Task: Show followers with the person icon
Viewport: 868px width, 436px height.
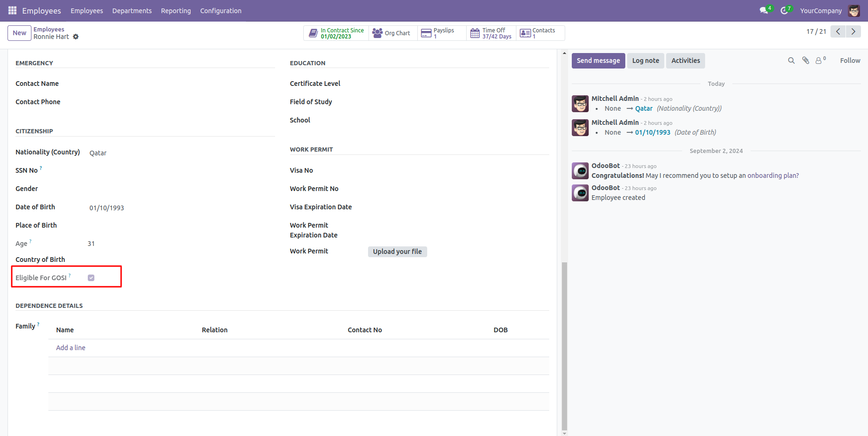Action: tap(819, 61)
